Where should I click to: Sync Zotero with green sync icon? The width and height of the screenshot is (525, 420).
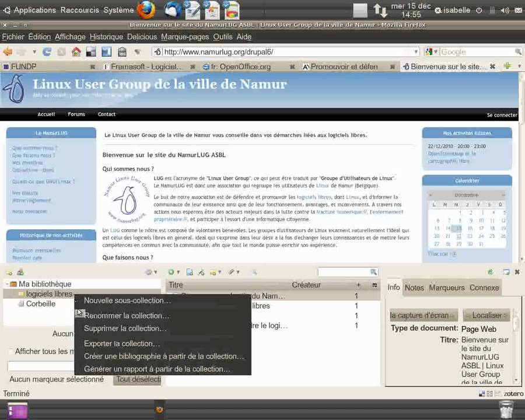tap(491, 272)
